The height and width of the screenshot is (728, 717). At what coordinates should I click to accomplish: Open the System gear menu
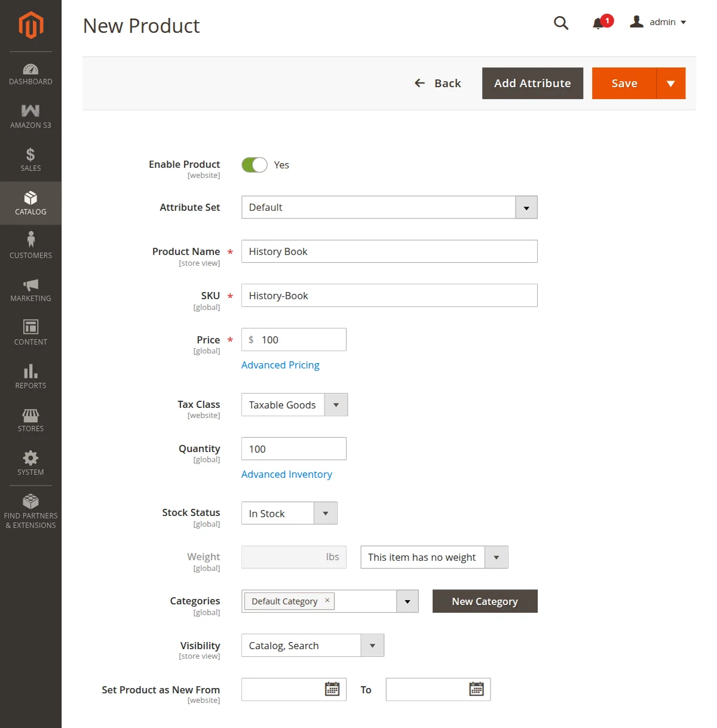point(30,464)
